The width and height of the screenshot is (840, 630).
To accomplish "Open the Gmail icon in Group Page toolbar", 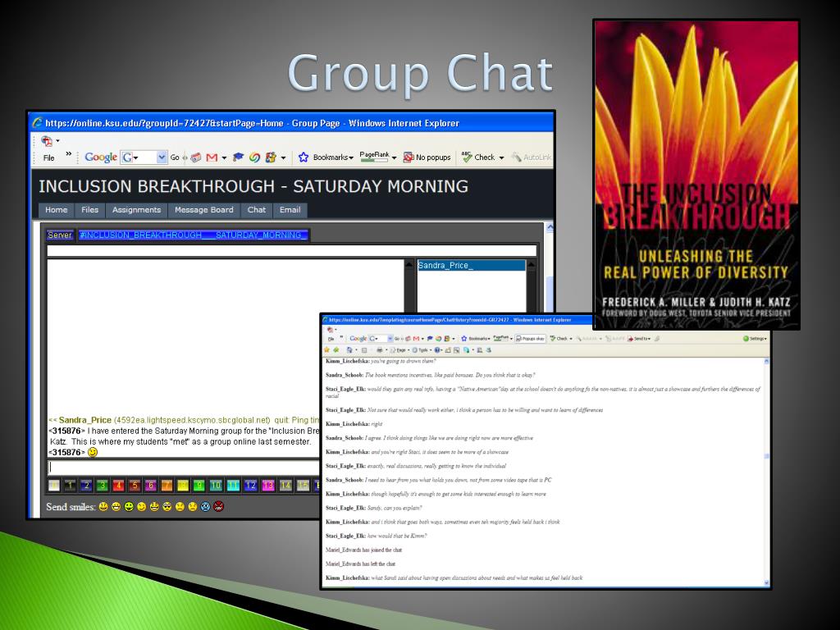I will tap(212, 157).
